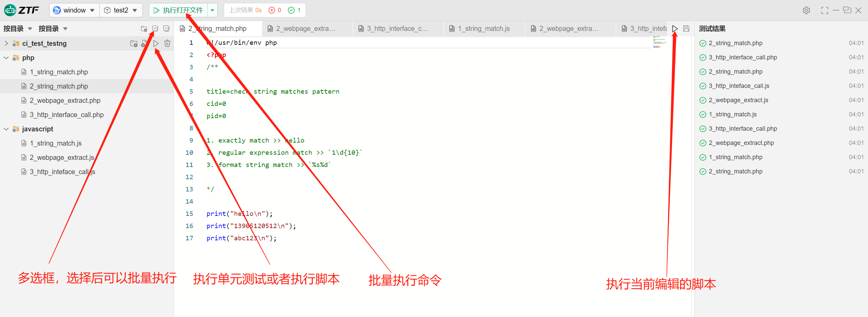Delete the ci_test_testng workspace with the trash icon

tap(167, 43)
